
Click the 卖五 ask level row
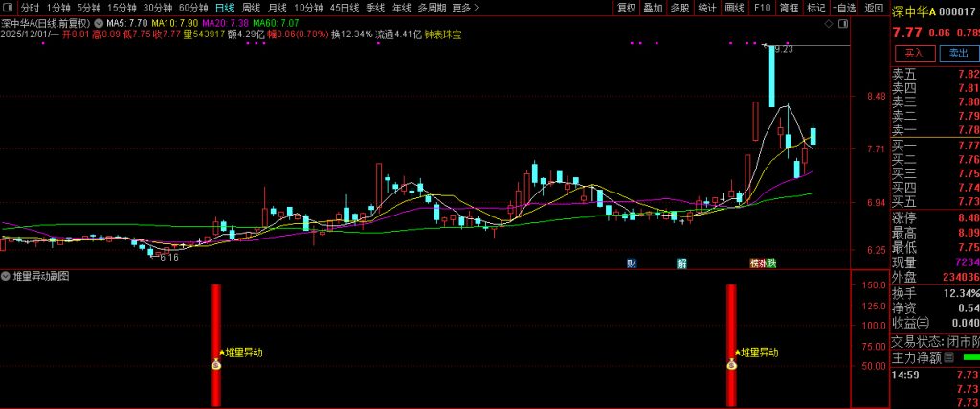tap(935, 75)
